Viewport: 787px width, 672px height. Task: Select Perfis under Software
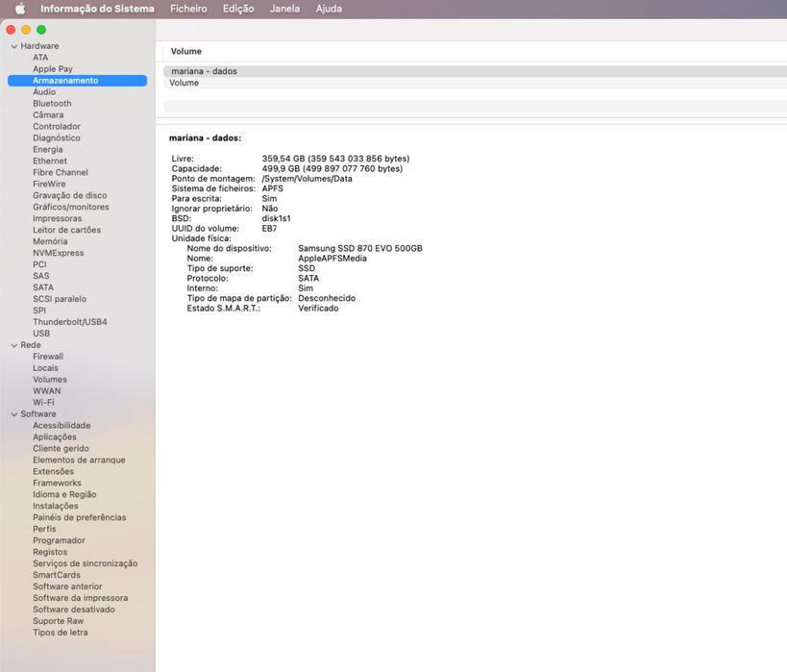pos(44,529)
